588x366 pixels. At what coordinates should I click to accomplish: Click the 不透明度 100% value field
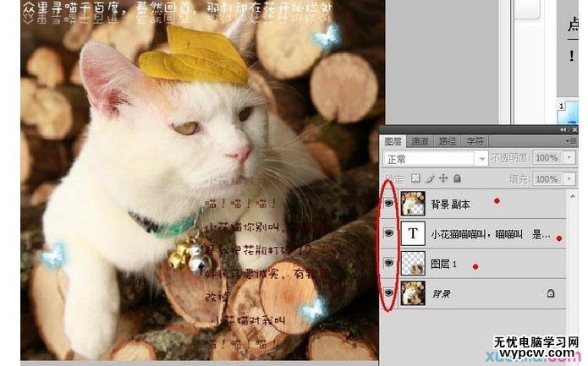point(547,158)
